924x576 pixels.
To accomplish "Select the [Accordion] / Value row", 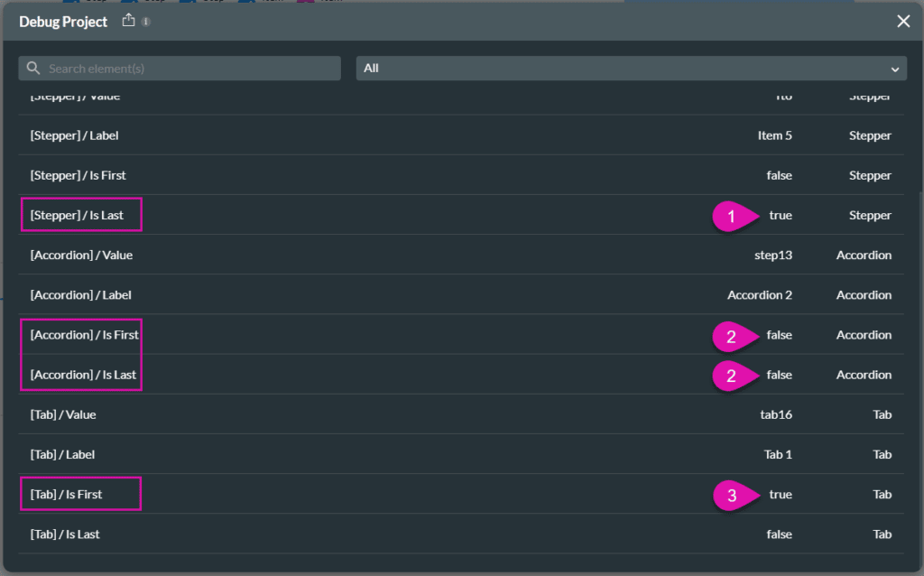I will point(81,255).
